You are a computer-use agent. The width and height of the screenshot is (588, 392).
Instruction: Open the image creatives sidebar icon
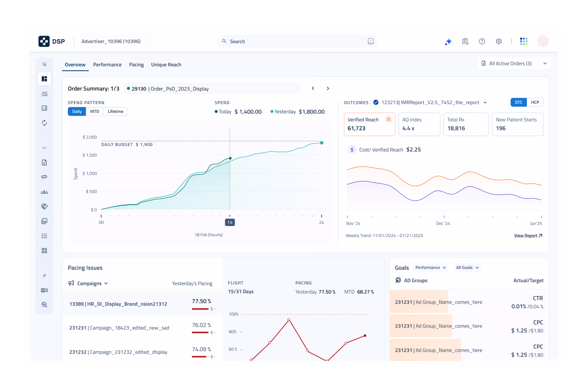point(44,221)
